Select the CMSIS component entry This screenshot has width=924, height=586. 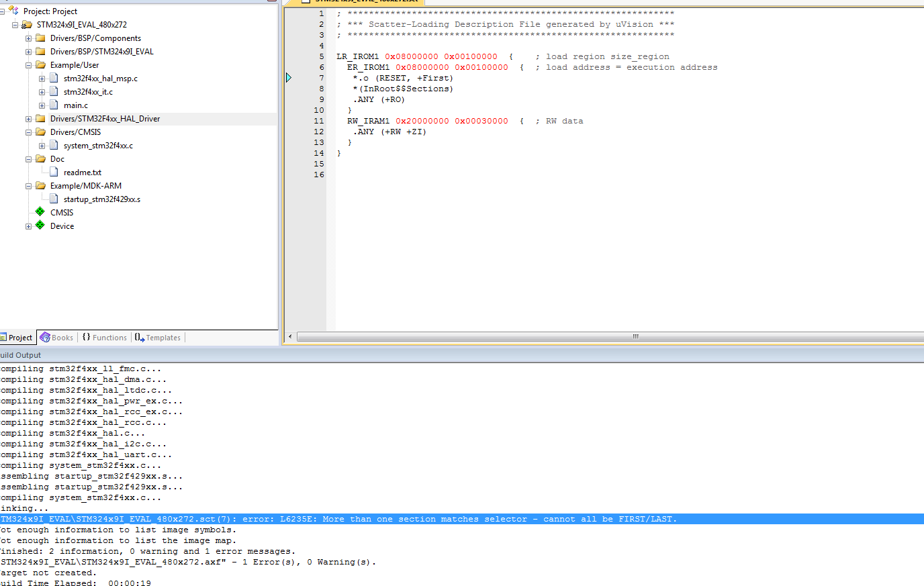pyautogui.click(x=62, y=213)
